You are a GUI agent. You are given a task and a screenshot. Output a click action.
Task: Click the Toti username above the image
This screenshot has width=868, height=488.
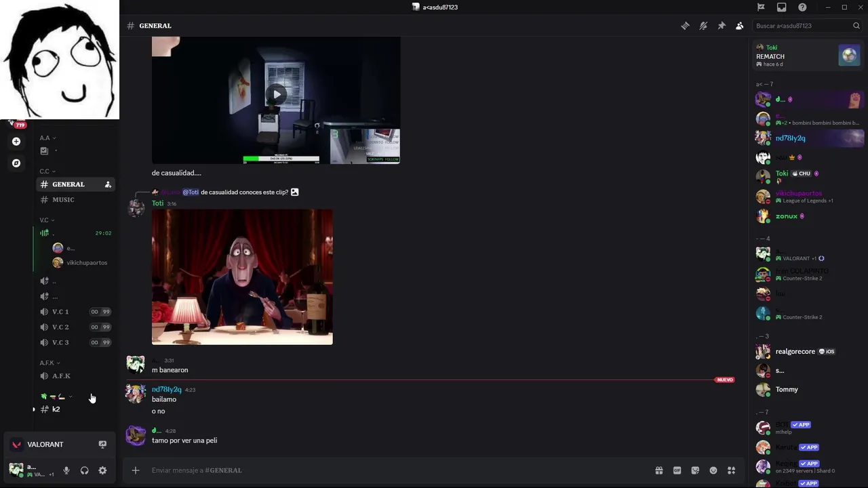157,203
